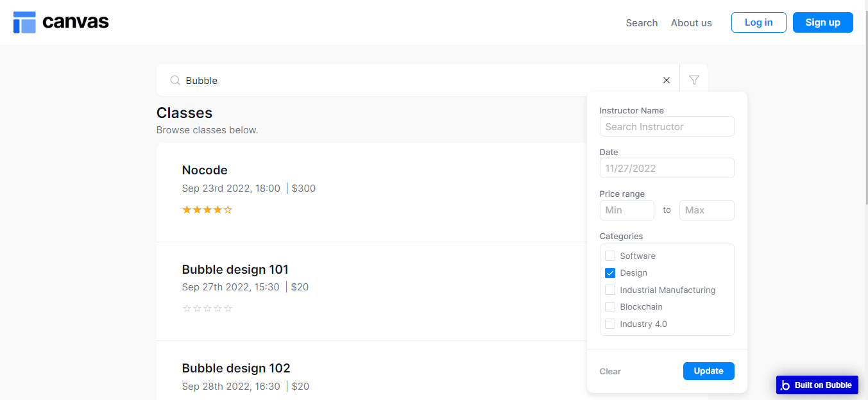Toggle the filter funnel icon
868x400 pixels.
click(694, 80)
